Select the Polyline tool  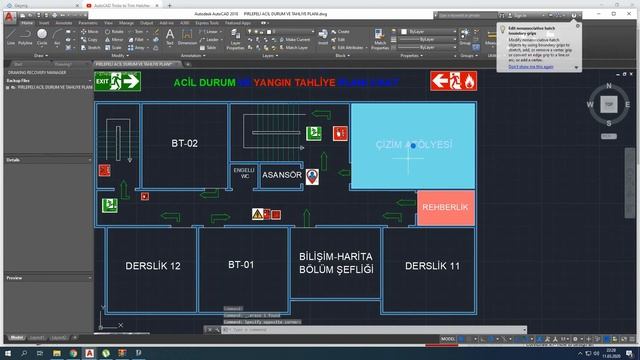tap(25, 37)
